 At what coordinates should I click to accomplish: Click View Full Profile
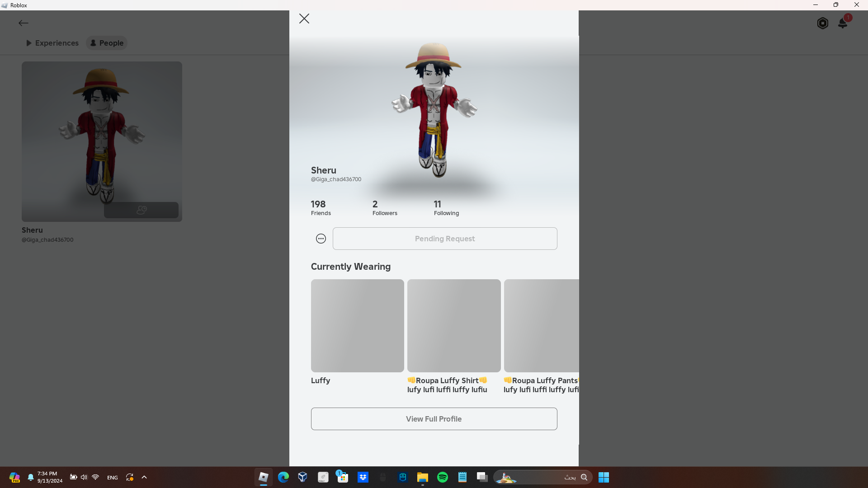point(434,419)
